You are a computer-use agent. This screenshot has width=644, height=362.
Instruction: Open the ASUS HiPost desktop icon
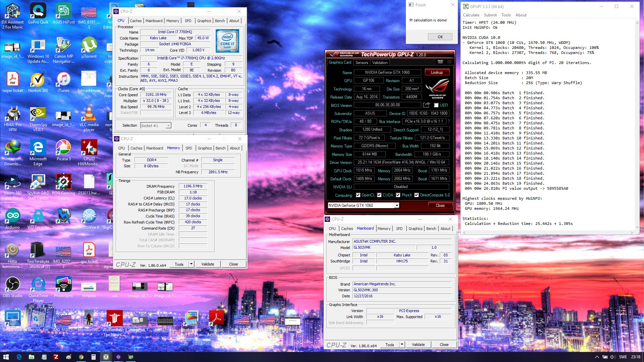coord(63,14)
